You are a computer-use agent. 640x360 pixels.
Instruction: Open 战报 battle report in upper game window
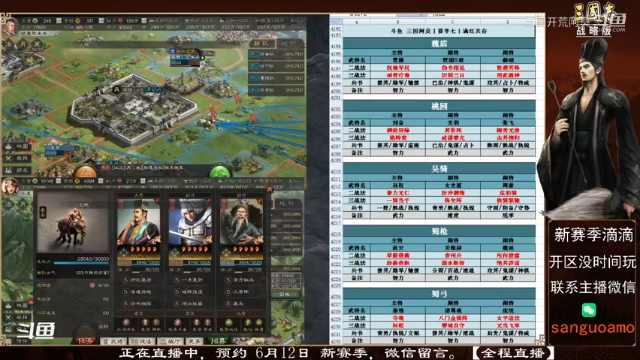coord(17,158)
